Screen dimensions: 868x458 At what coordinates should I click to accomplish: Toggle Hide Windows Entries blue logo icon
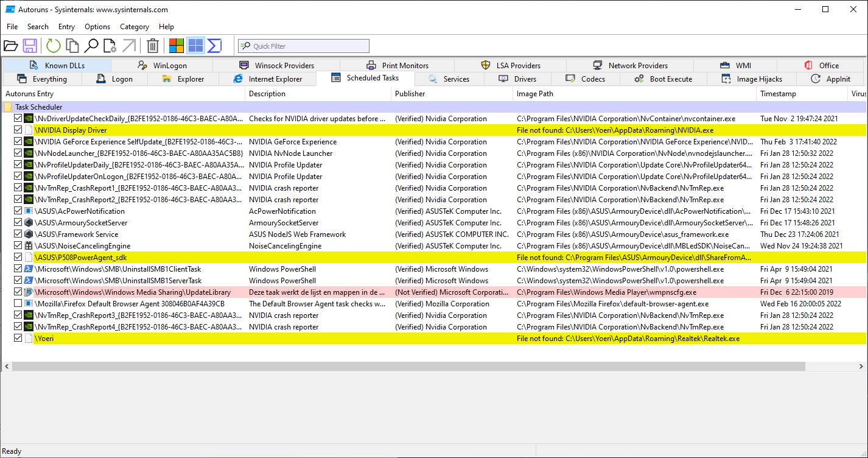pyautogui.click(x=195, y=46)
